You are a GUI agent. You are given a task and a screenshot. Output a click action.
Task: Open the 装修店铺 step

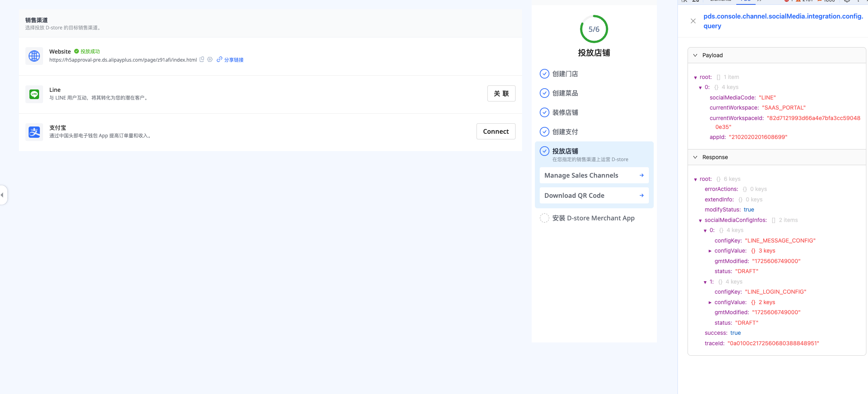565,112
